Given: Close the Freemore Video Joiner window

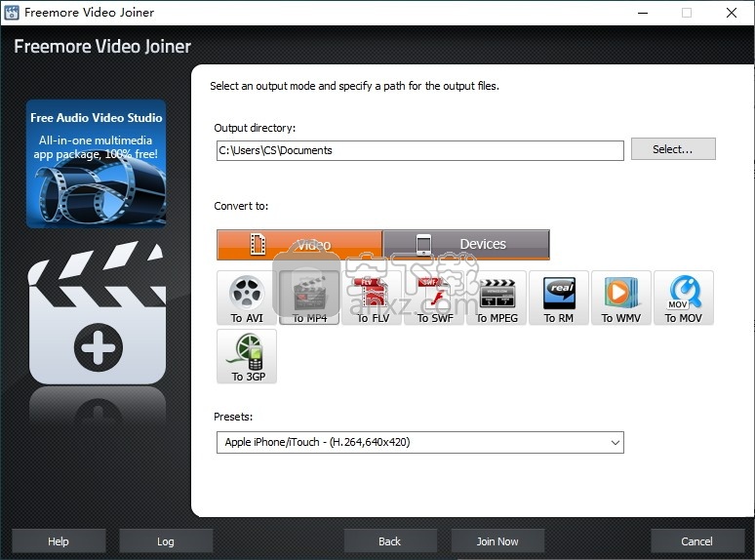Looking at the screenshot, I should coord(732,13).
